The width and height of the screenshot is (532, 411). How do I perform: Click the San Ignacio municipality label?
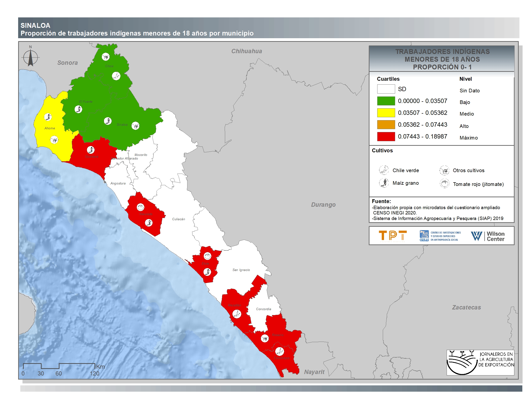click(x=241, y=270)
